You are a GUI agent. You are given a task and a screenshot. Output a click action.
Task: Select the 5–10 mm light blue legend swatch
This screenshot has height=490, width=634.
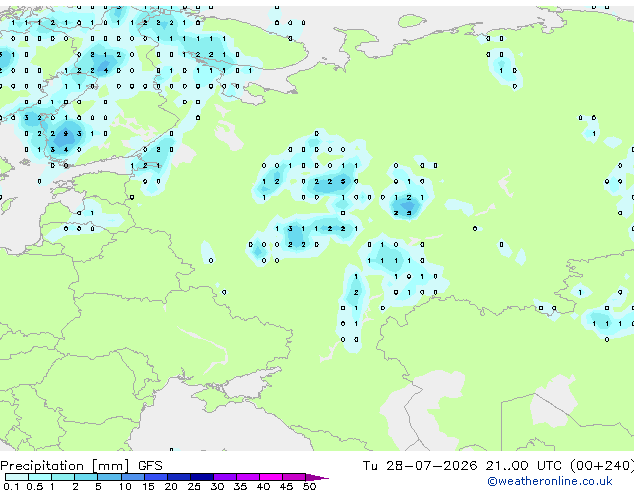pyautogui.click(x=109, y=477)
